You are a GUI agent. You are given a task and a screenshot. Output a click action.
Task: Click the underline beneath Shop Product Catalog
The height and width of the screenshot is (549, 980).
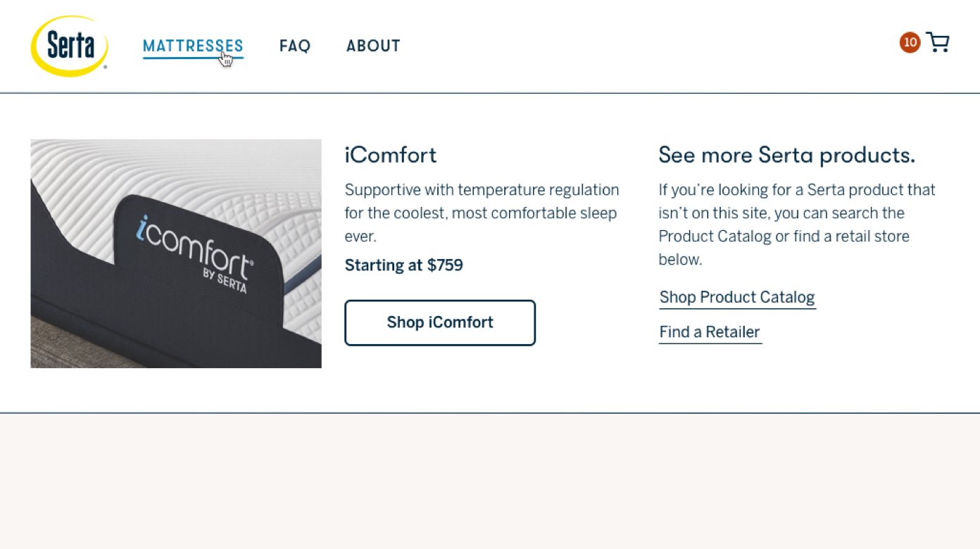(736, 307)
